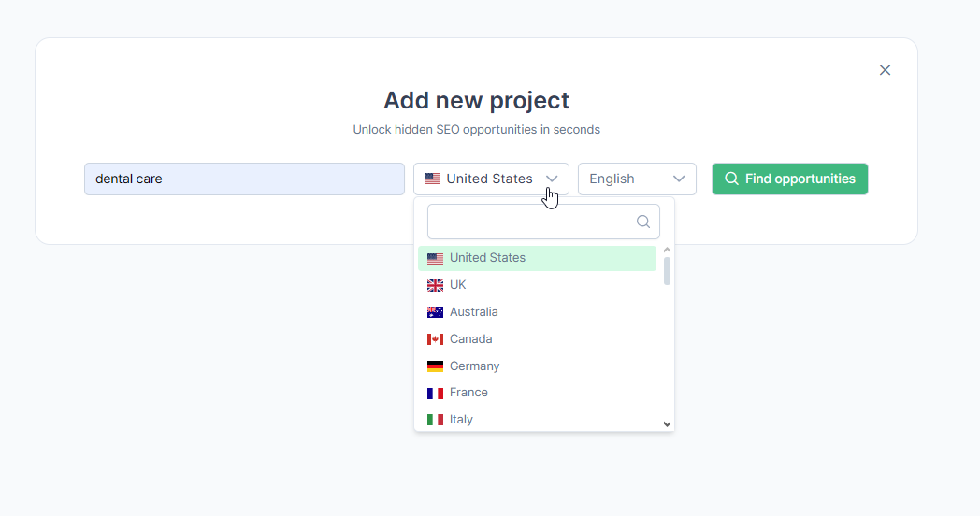Viewport: 980px width, 516px height.
Task: Pick Germany from the country options
Action: pyautogui.click(x=474, y=366)
